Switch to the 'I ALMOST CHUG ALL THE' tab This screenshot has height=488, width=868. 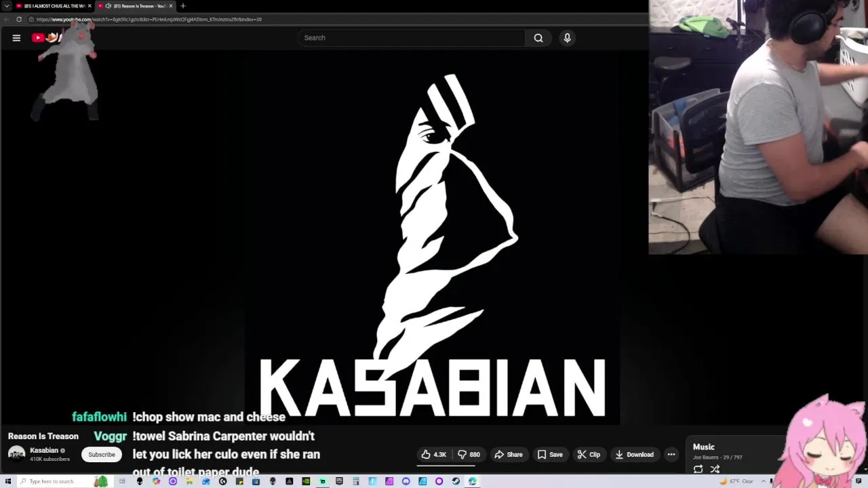pos(54,6)
